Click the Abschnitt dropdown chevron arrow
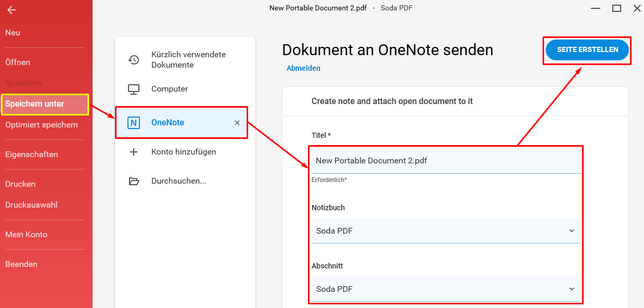The height and width of the screenshot is (308, 644). [572, 289]
